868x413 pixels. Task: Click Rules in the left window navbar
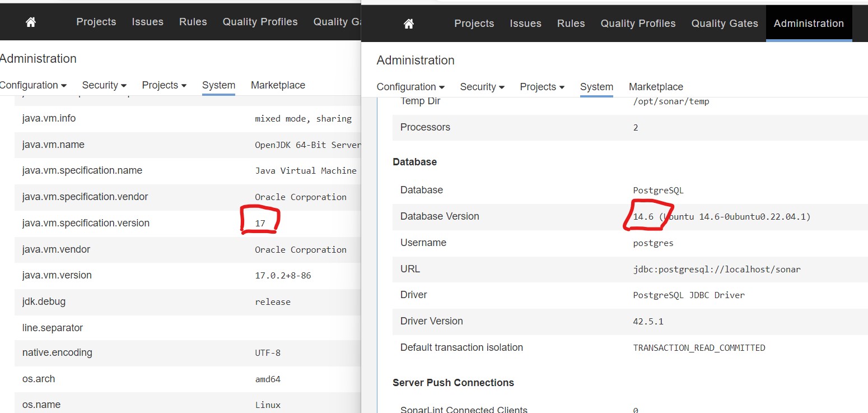click(x=193, y=21)
